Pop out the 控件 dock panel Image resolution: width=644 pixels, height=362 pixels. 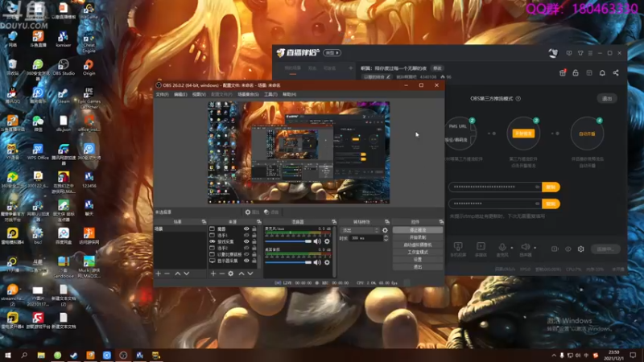441,222
